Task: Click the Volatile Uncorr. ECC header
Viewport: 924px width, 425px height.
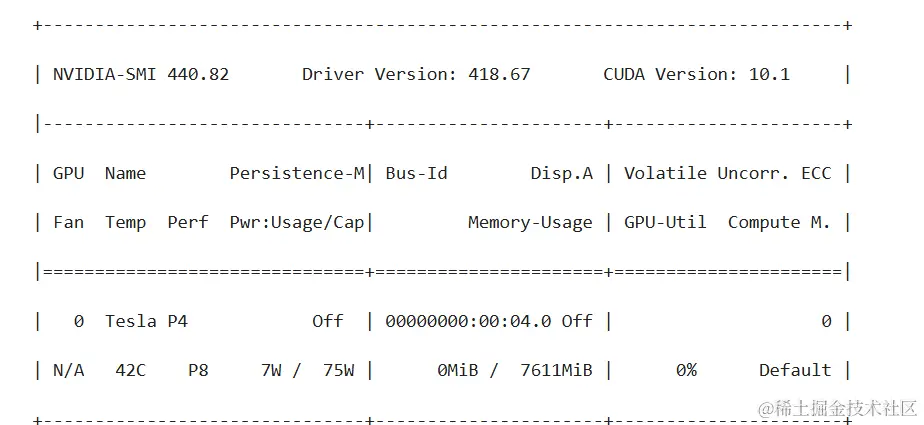Action: point(728,173)
